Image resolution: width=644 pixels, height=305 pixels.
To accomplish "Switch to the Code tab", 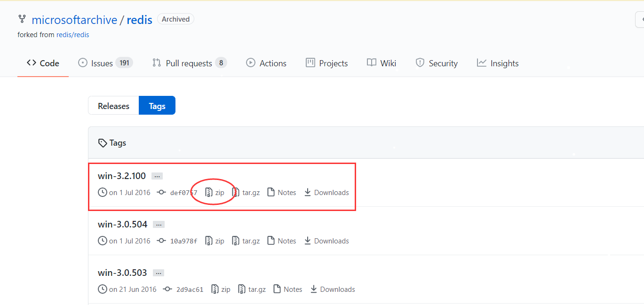I will [x=43, y=63].
